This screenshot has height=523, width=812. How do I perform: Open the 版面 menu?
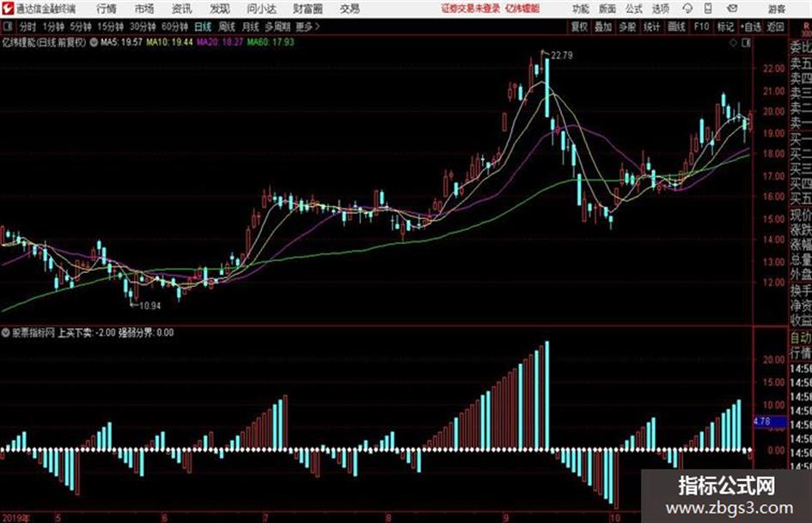point(607,9)
